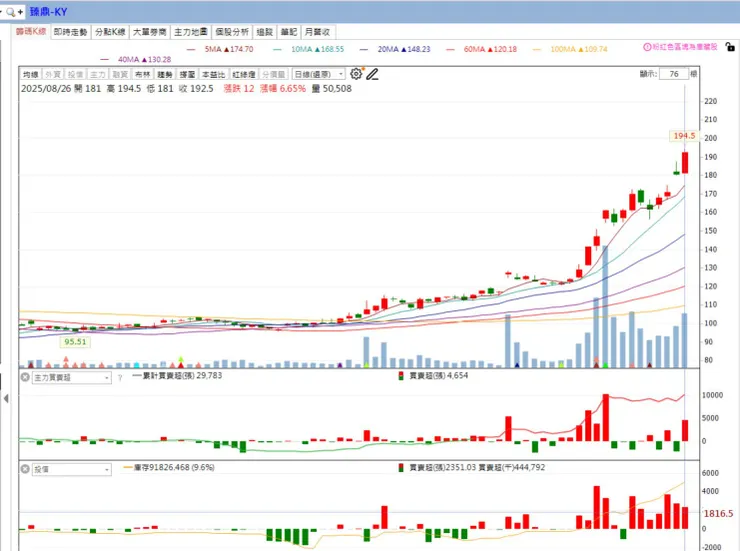Click the 60MA 120.18 legend label
The image size is (740, 551).
tap(490, 49)
